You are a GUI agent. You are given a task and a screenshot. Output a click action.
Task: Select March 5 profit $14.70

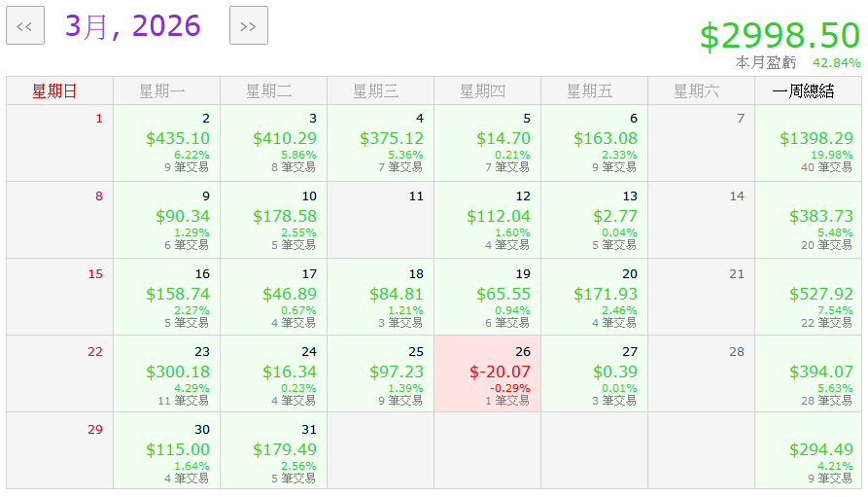(x=503, y=138)
